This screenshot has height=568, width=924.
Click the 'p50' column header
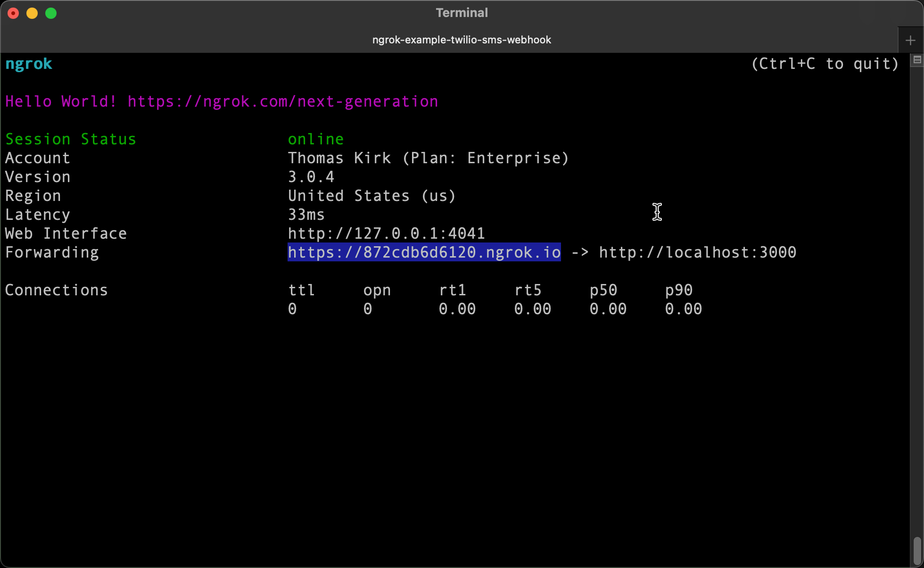(x=603, y=290)
